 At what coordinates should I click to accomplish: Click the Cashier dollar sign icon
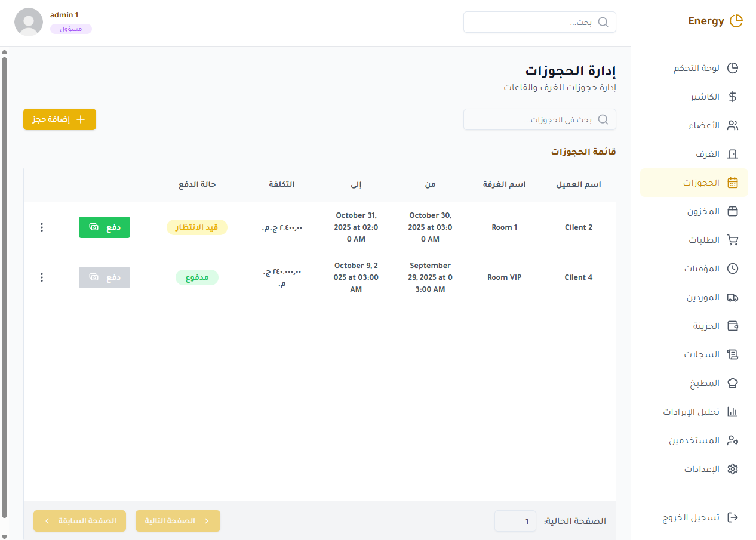(x=733, y=97)
